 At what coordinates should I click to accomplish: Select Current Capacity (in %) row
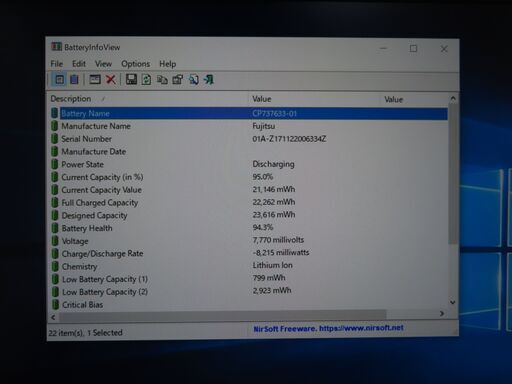[x=249, y=177]
